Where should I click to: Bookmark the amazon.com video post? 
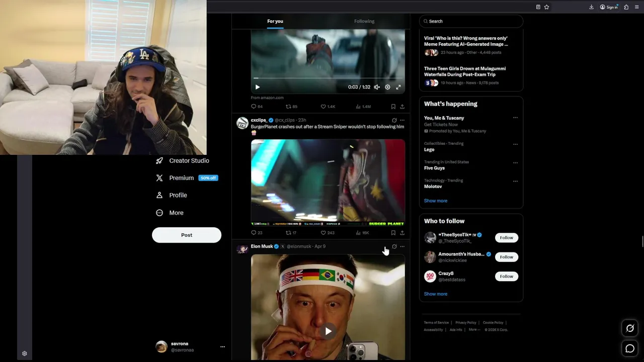click(393, 107)
